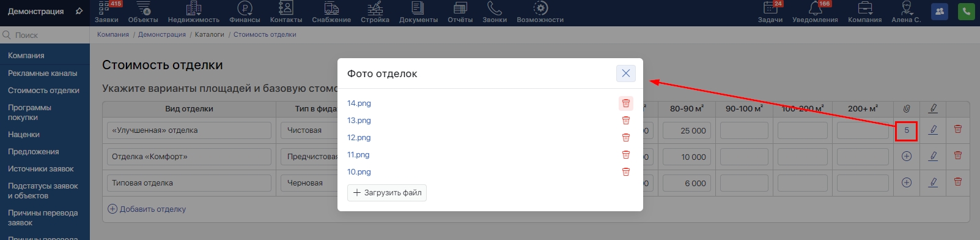Pin the Демонстрация sidebar
This screenshot has height=240, width=980.
79,11
